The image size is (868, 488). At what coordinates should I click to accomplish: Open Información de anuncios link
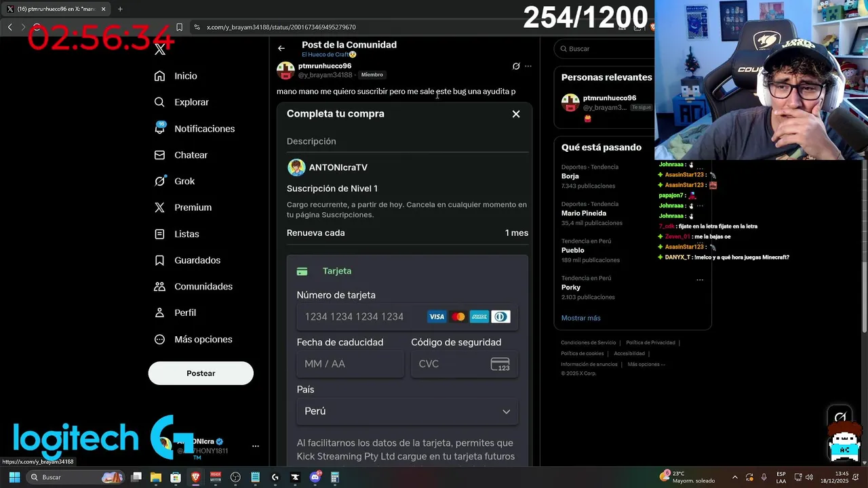pos(589,365)
